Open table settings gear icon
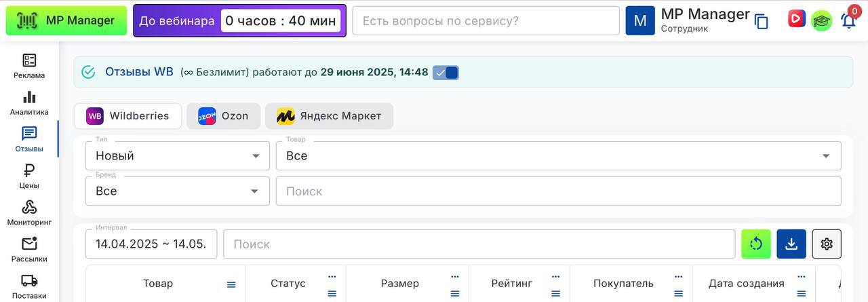The image size is (868, 302). coord(827,244)
